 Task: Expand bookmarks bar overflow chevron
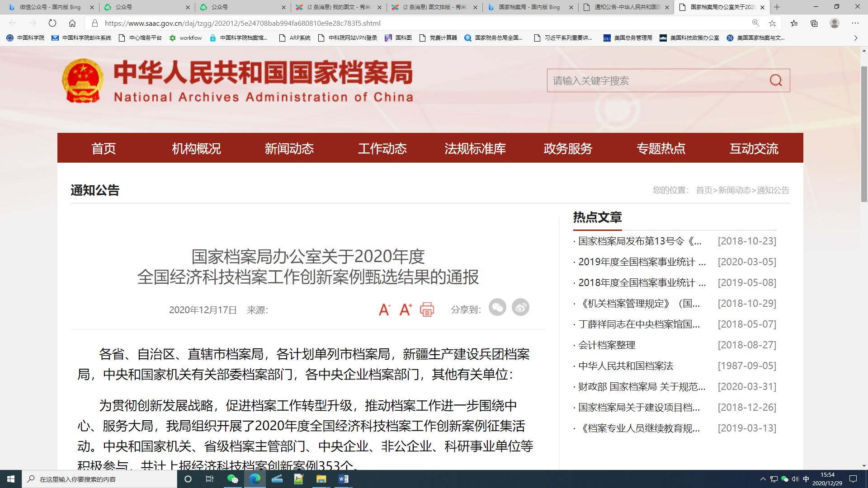(855, 38)
